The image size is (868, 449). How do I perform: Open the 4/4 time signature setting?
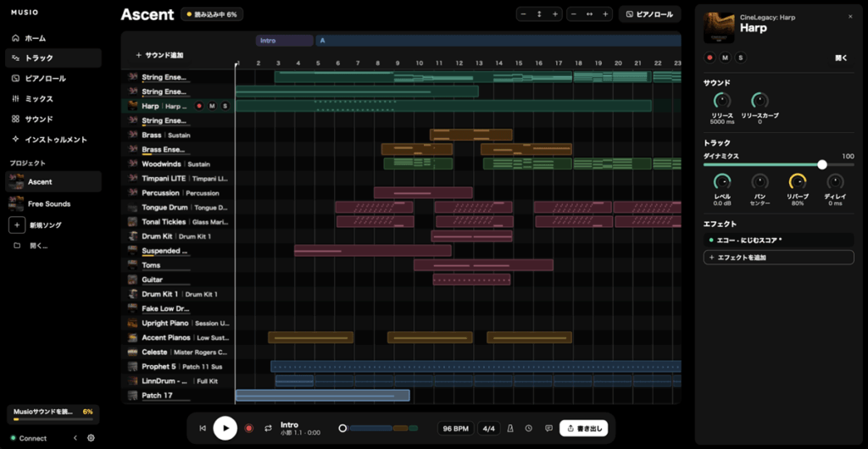point(489,428)
